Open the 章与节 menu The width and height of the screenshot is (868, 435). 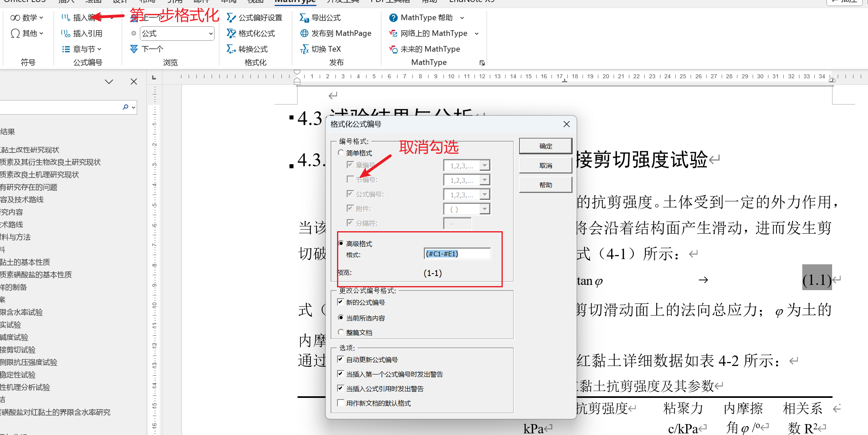pos(81,49)
